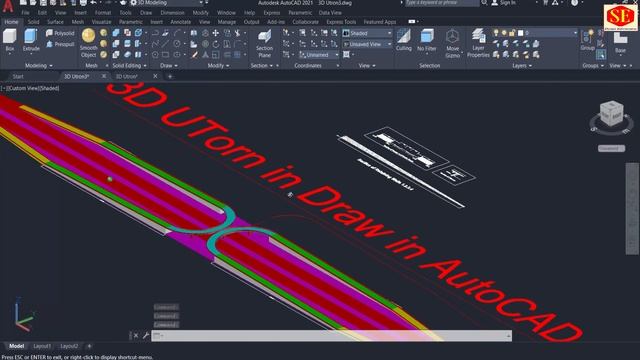Switch to the Annotate ribbon tab
The width and height of the screenshot is (640, 360).
[x=180, y=22]
